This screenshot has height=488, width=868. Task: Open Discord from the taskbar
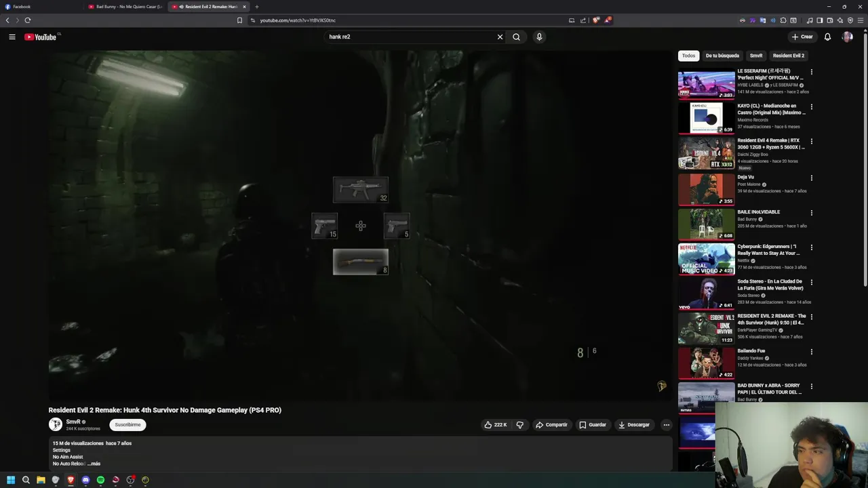tap(85, 480)
